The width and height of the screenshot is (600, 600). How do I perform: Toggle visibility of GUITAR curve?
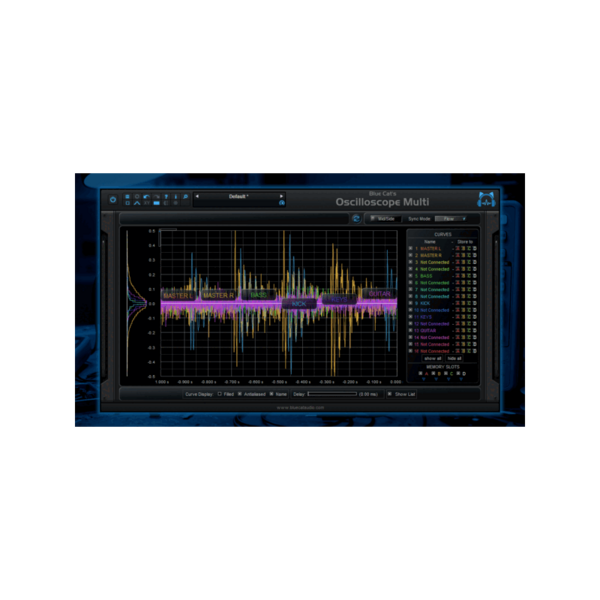point(411,331)
